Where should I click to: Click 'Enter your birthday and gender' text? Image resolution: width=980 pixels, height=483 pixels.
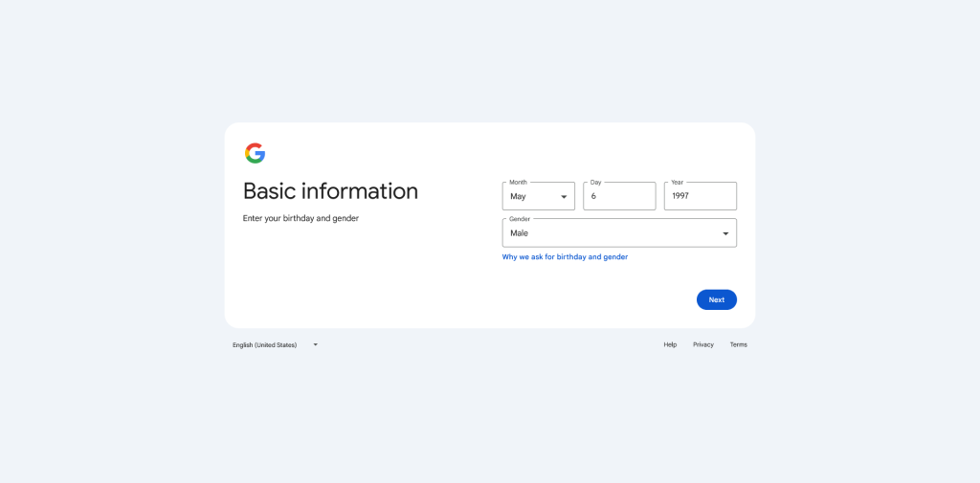(x=301, y=218)
